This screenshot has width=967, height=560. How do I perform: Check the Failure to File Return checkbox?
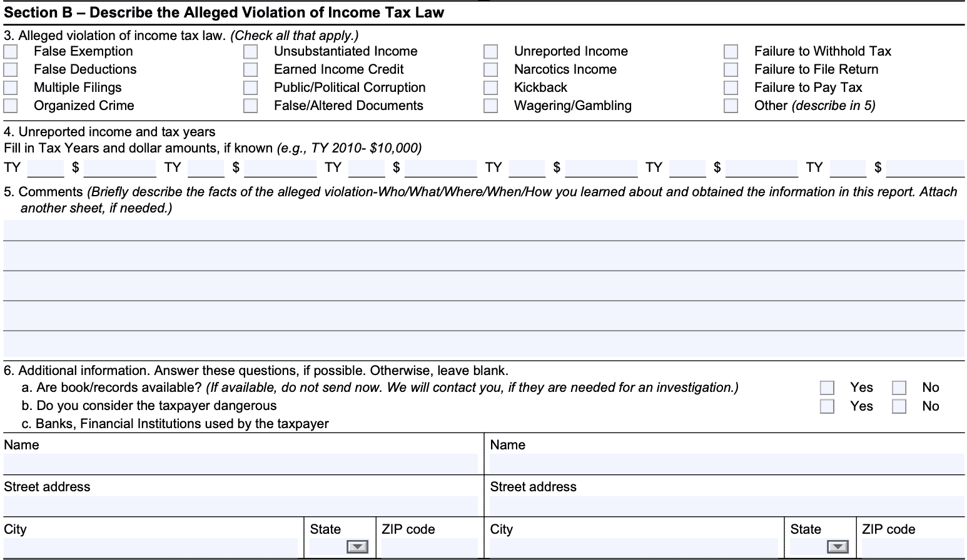point(731,69)
